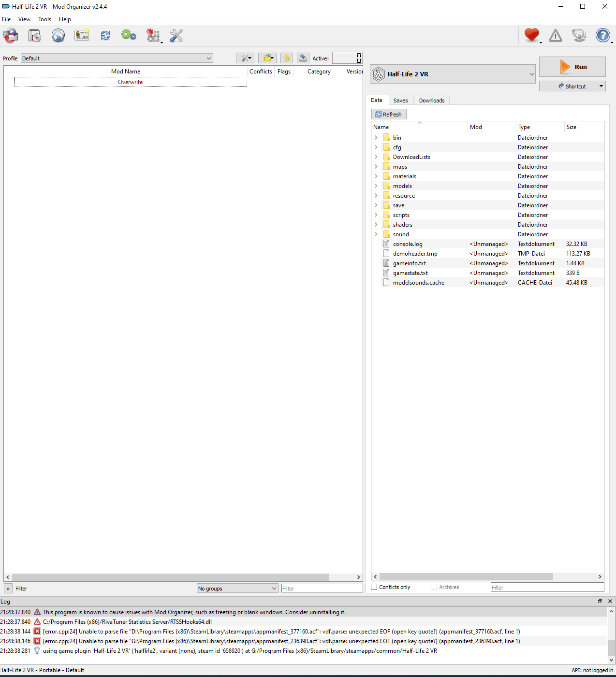616x677 pixels.
Task: Open Tools puzzle piece icon
Action: tap(153, 35)
